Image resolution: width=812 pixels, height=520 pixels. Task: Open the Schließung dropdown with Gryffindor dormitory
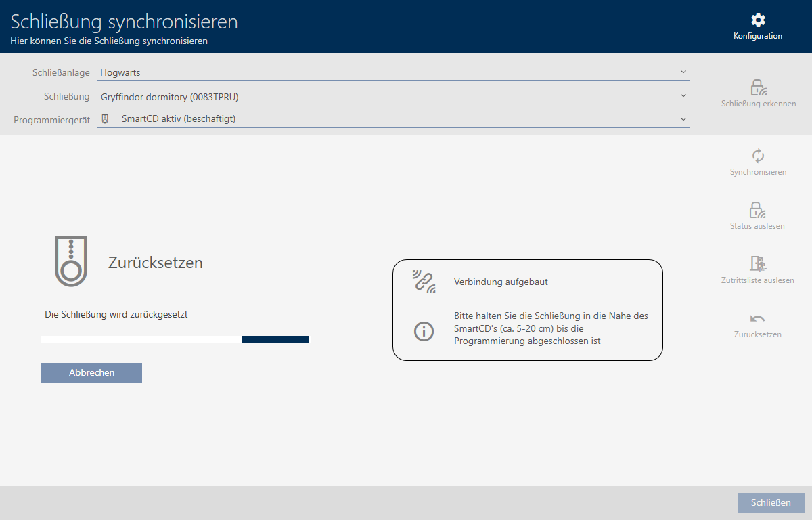tap(683, 96)
